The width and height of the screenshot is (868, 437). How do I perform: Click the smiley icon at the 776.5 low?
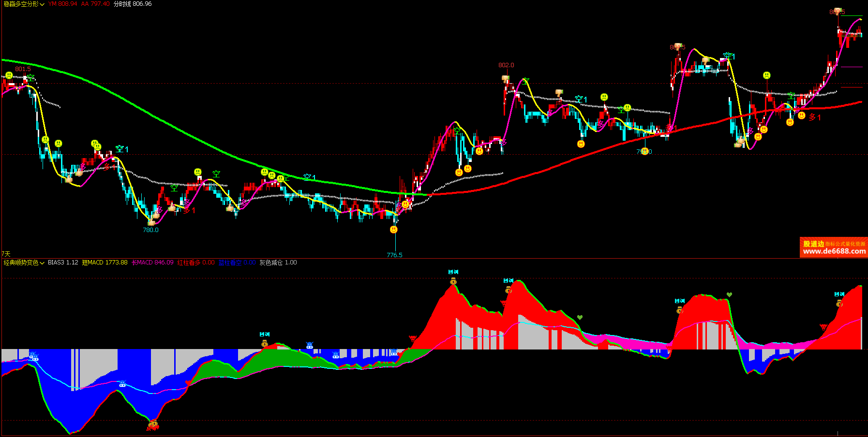coord(393,230)
